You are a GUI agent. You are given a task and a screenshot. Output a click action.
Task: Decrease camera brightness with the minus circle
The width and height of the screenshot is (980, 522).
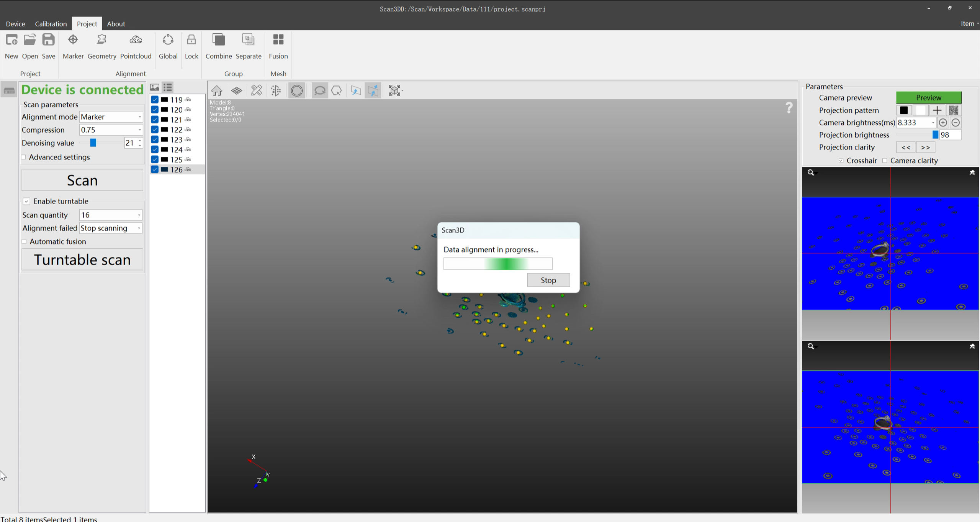coord(955,123)
